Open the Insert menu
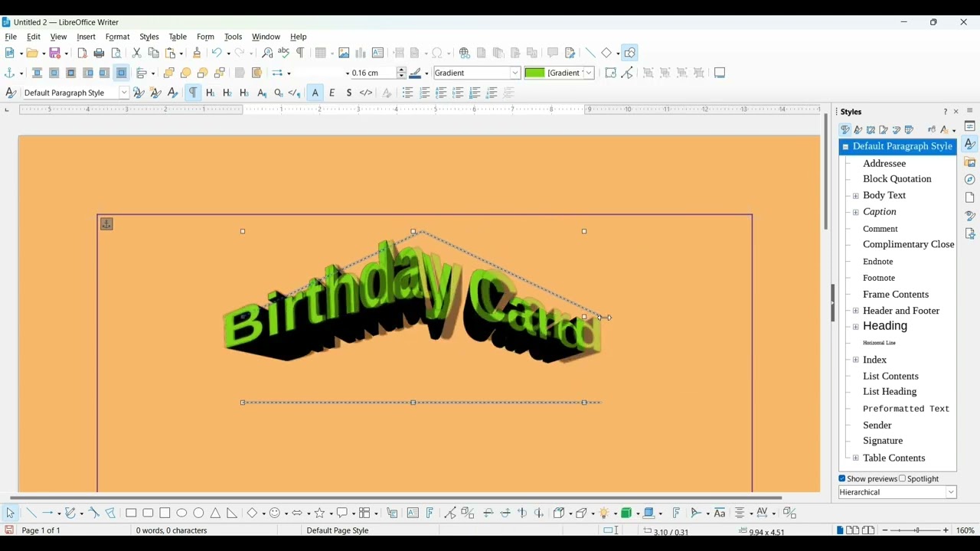 (87, 37)
